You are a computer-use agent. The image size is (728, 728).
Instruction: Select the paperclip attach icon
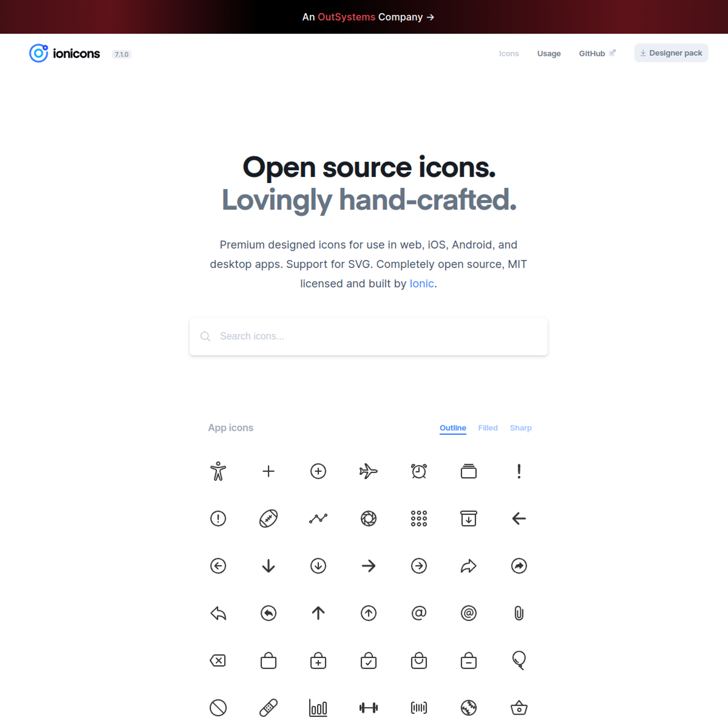(519, 613)
